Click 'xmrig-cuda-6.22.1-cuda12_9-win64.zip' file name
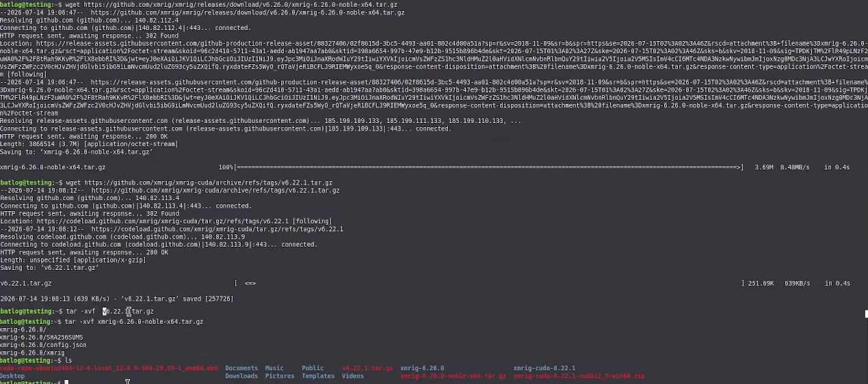 tap(579, 376)
